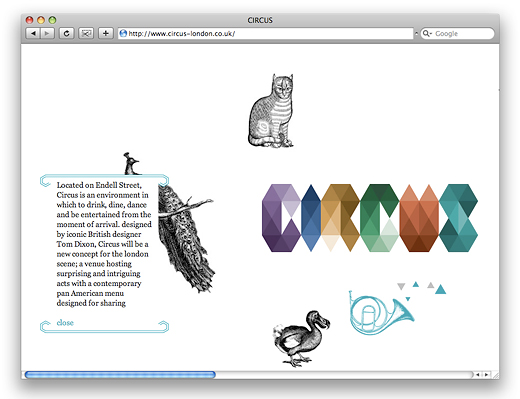Go back with the browser back arrow
Image resolution: width=520 pixels, height=399 pixels.
(33, 33)
